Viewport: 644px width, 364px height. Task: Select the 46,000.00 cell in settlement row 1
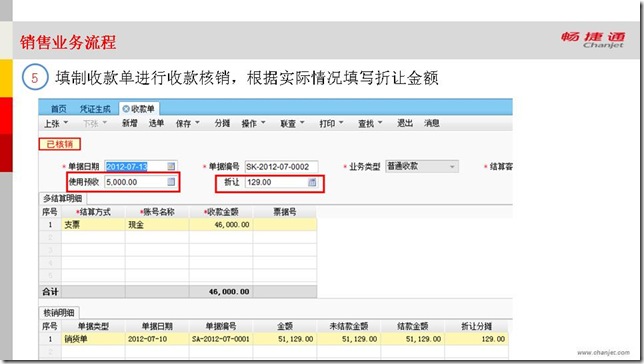(x=221, y=225)
